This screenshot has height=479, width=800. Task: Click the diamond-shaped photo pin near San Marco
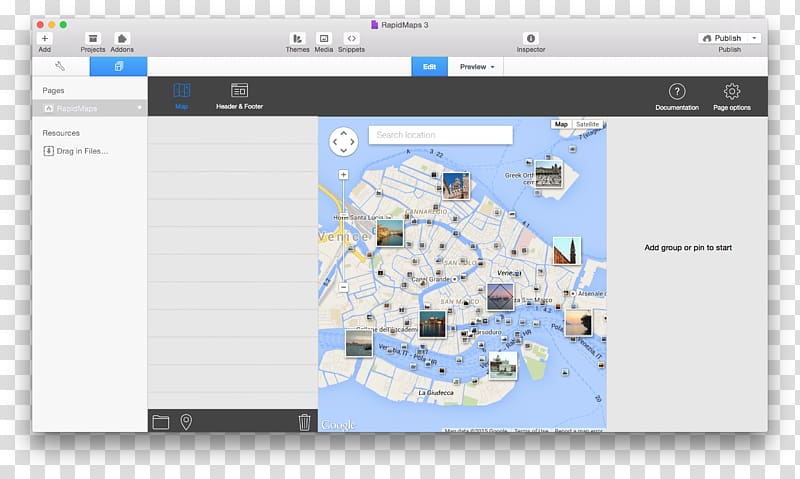pyautogui.click(x=501, y=297)
